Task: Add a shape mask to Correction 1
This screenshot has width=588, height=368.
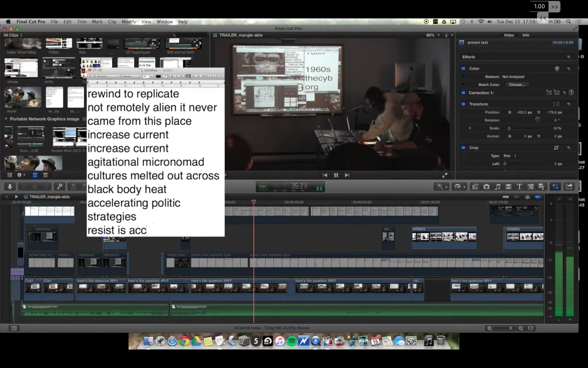Action: pos(556,92)
